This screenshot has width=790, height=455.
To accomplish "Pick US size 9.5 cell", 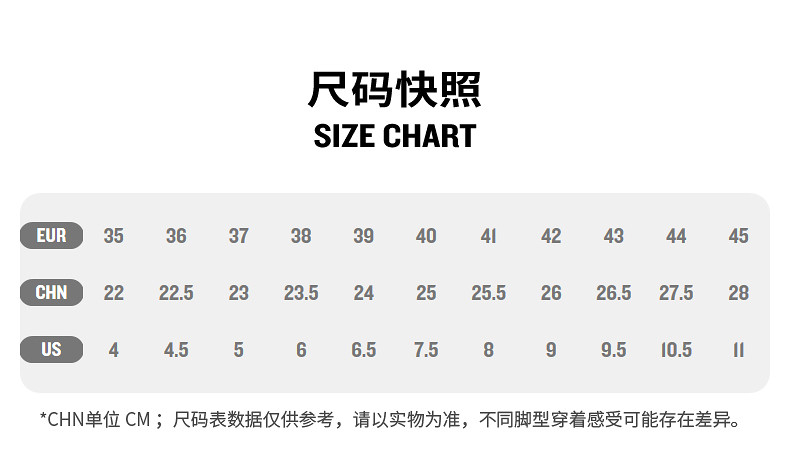I will [613, 350].
